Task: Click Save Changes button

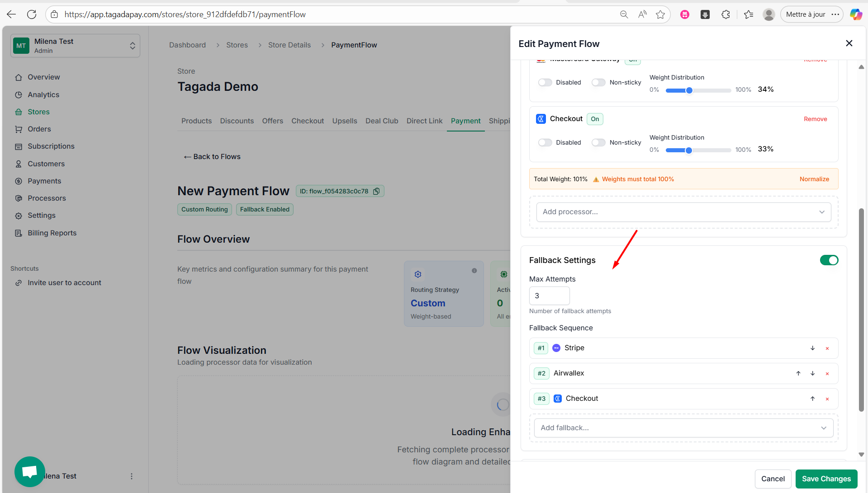Action: coord(826,479)
